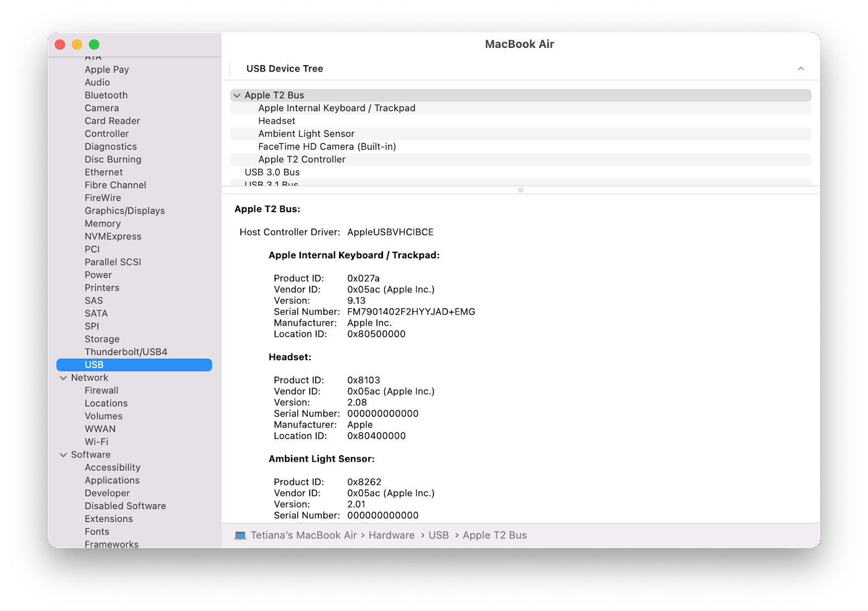Select Graphics/Displays in the sidebar

125,211
